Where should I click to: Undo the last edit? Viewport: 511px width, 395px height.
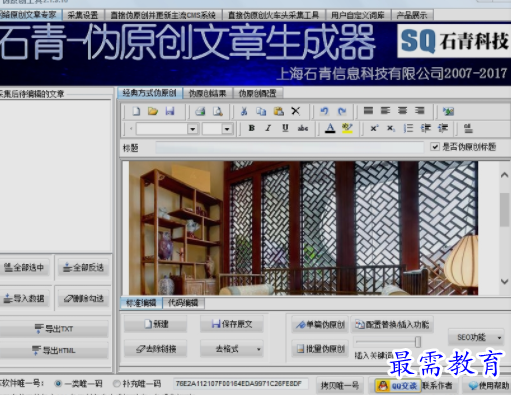324,111
